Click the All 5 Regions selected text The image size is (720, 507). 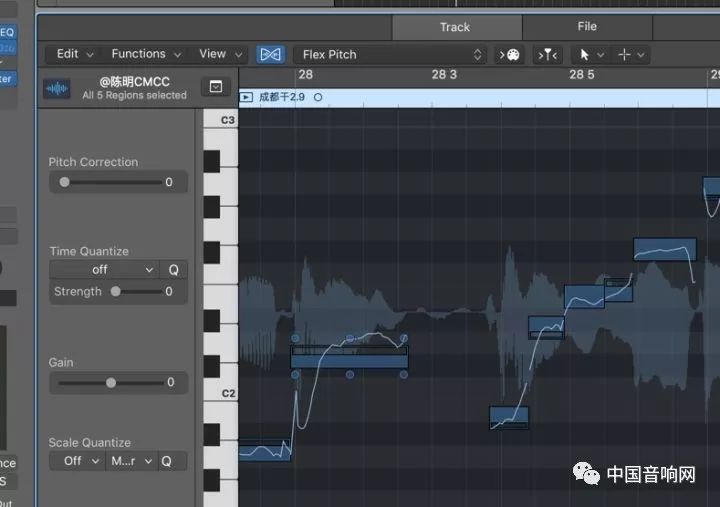point(135,95)
